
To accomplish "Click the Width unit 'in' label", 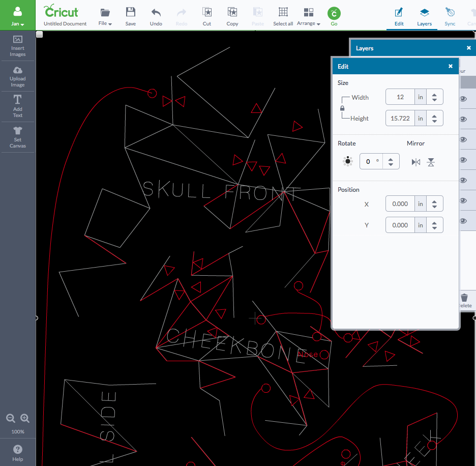I will tap(421, 97).
